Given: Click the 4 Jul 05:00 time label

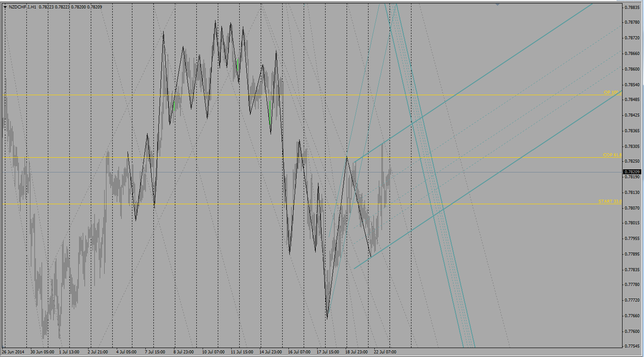Looking at the screenshot, I should pyautogui.click(x=127, y=352).
